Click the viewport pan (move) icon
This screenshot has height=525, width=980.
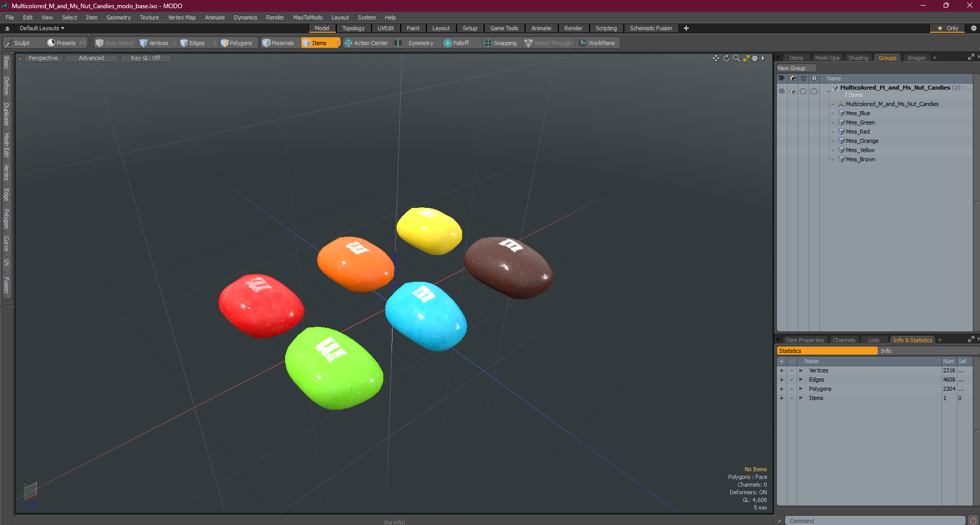(716, 58)
